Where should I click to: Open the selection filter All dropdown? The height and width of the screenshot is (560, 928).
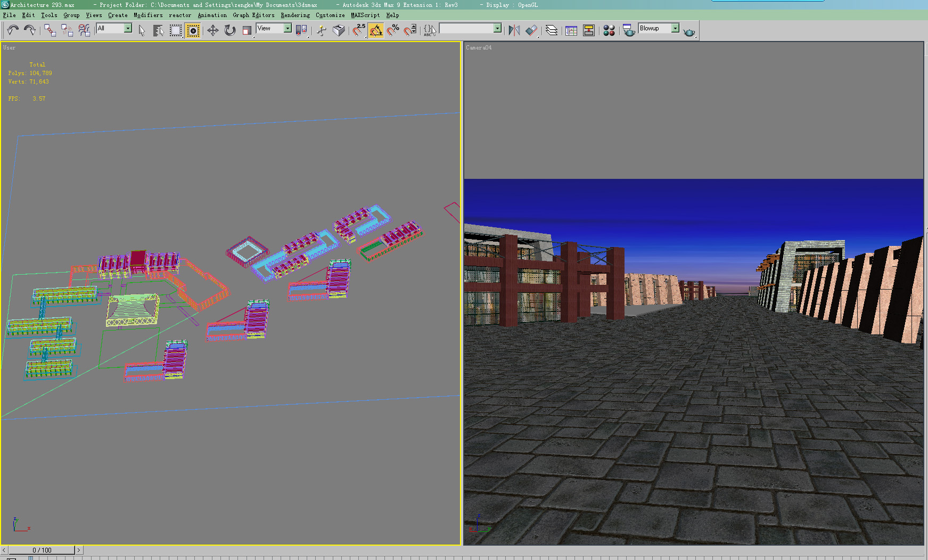(x=114, y=28)
